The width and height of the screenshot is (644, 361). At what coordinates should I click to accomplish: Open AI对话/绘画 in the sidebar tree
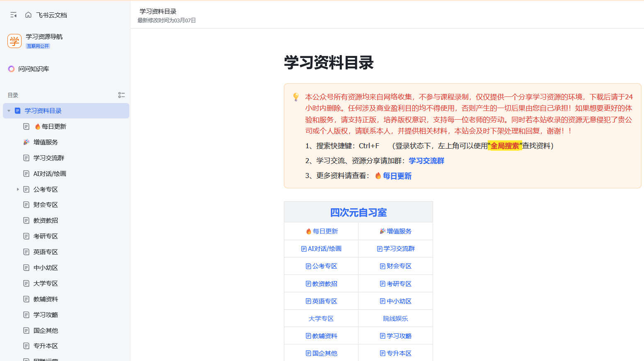(50, 174)
